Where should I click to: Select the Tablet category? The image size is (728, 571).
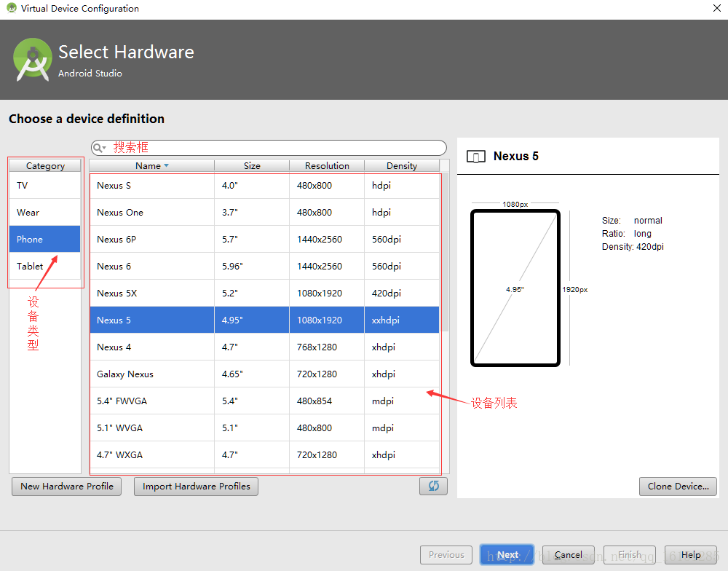(x=45, y=267)
